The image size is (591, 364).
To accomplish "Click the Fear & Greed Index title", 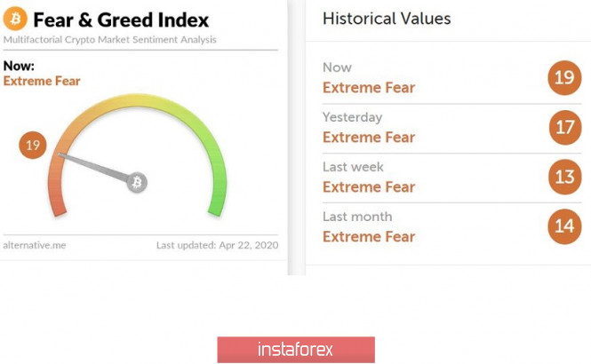I will [x=121, y=19].
